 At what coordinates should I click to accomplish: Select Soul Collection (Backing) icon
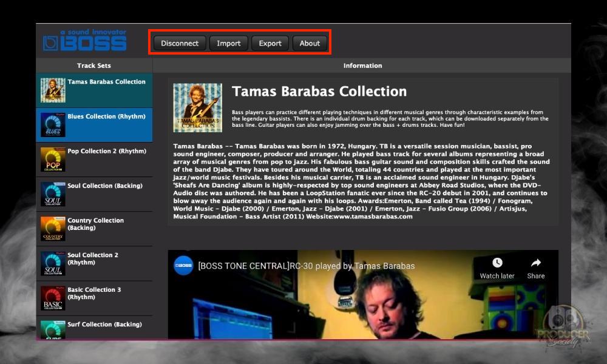pyautogui.click(x=53, y=194)
